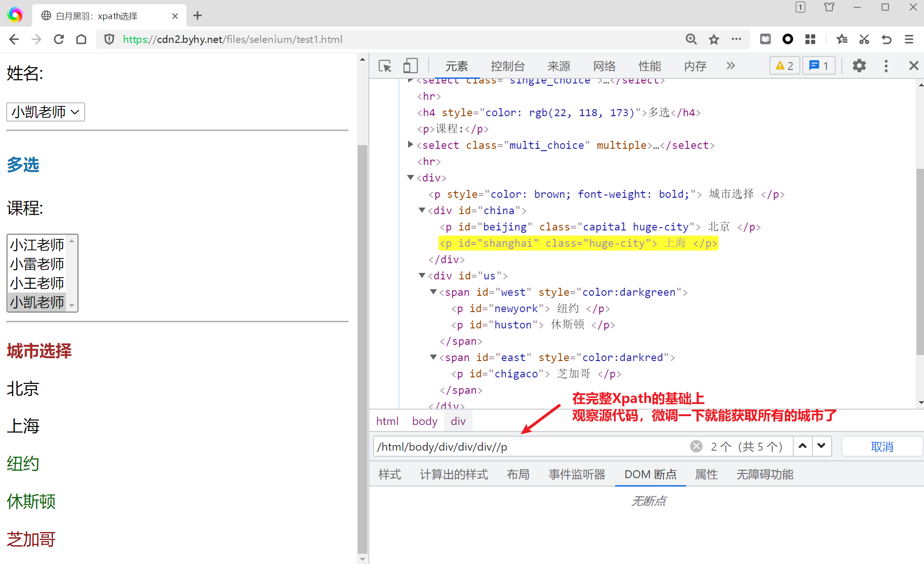Click the address bar URL
This screenshot has width=924, height=564.
[233, 40]
